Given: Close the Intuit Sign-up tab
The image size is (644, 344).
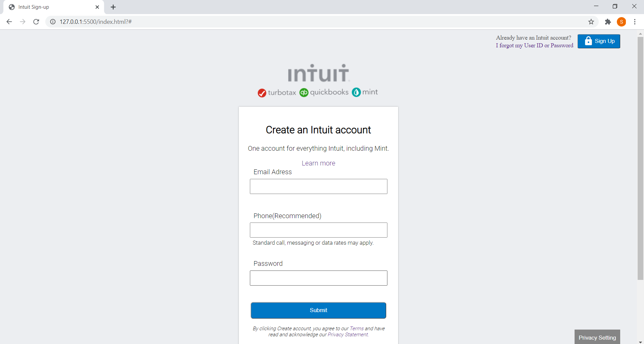Looking at the screenshot, I should tap(97, 7).
